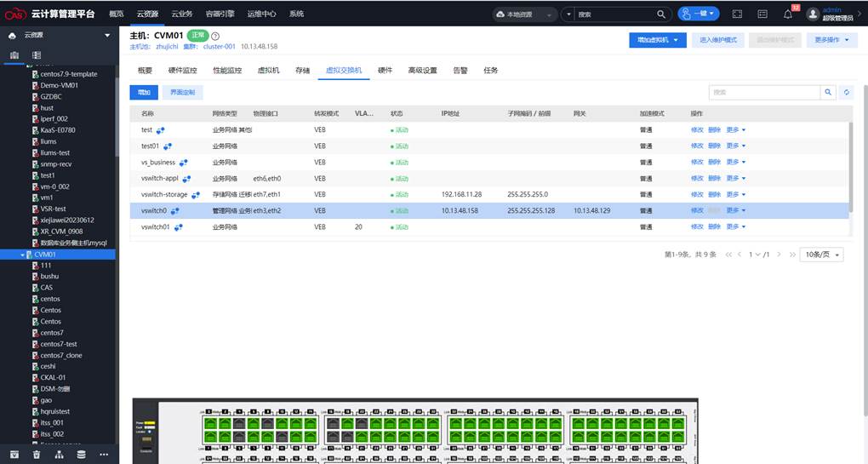Select centos7_clone VM in the tree
This screenshot has width=868, height=464.
(61, 355)
